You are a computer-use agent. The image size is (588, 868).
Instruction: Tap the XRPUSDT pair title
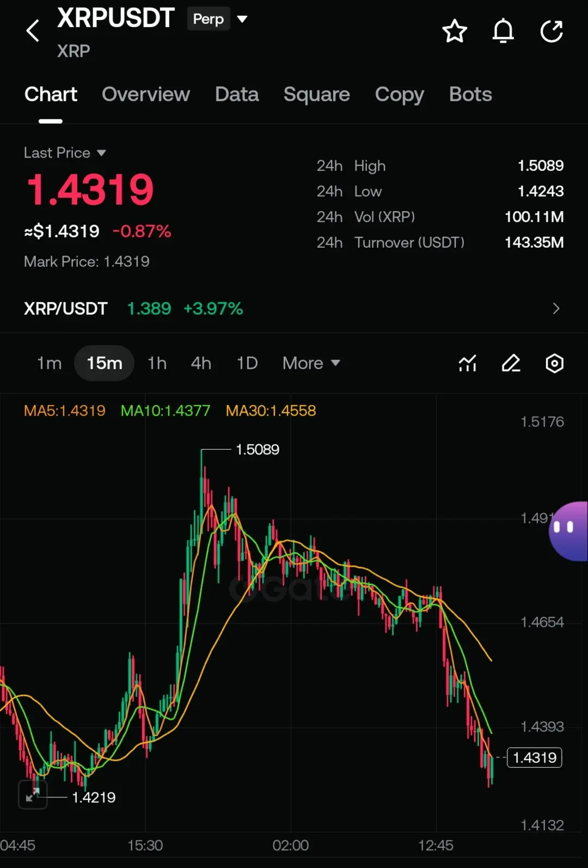click(116, 18)
